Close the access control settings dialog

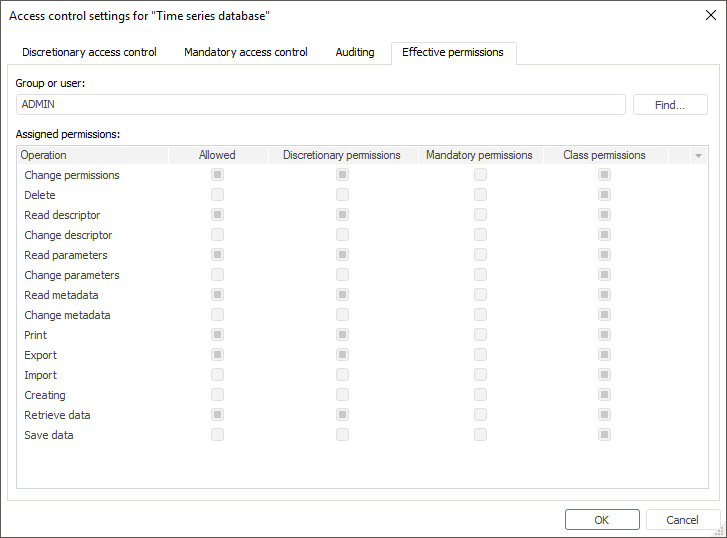(711, 15)
